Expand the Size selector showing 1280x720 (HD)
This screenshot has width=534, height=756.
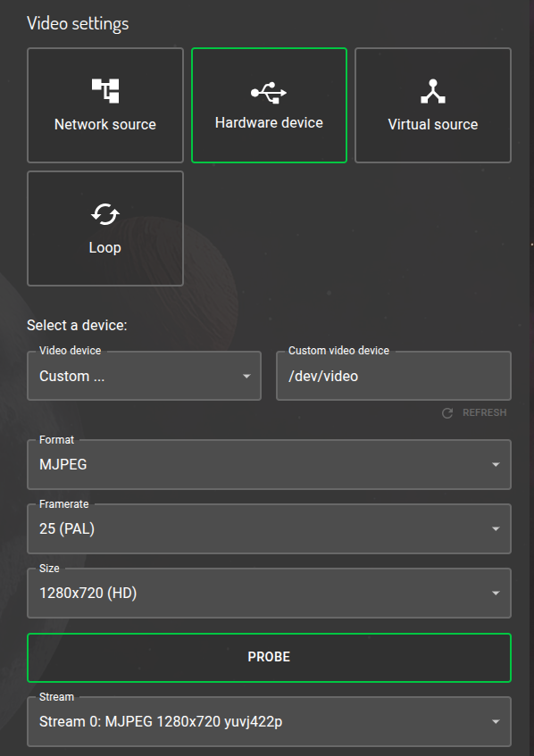point(268,593)
